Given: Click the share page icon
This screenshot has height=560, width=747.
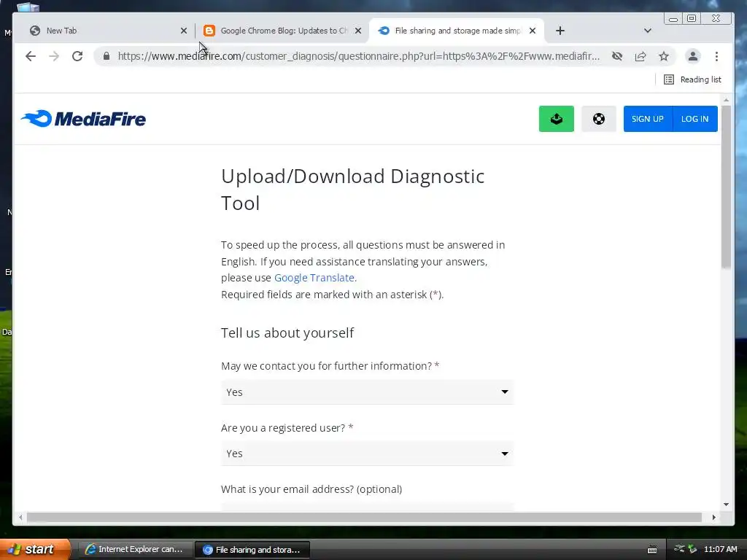Looking at the screenshot, I should coord(640,56).
